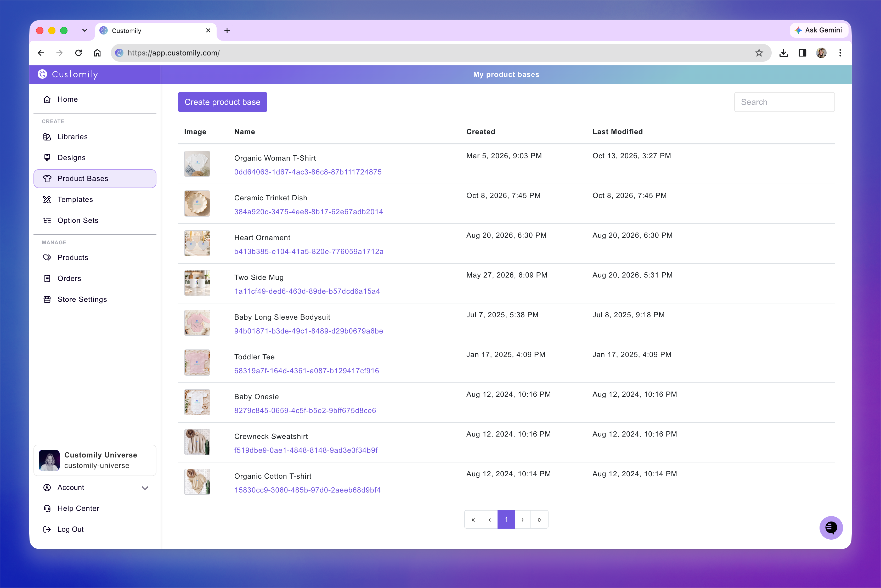This screenshot has width=881, height=588.
Task: Jump to the first page with «
Action: pyautogui.click(x=473, y=519)
